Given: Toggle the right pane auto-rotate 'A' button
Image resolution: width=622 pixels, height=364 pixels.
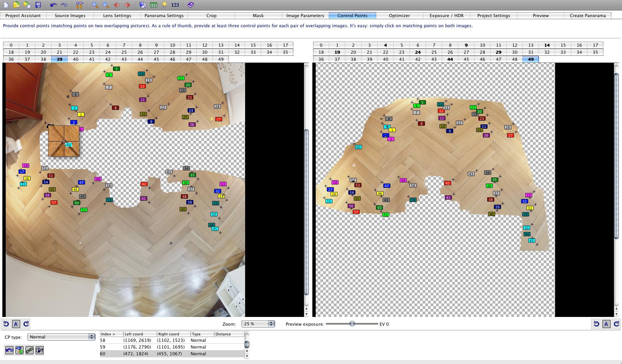Looking at the screenshot, I should click(x=606, y=324).
